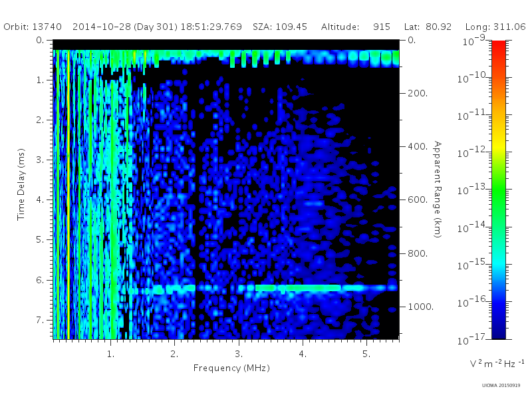Viewport: 532px width, 399px height.
Task: Click the 2. tick label on frequency axis
Action: 174,354
